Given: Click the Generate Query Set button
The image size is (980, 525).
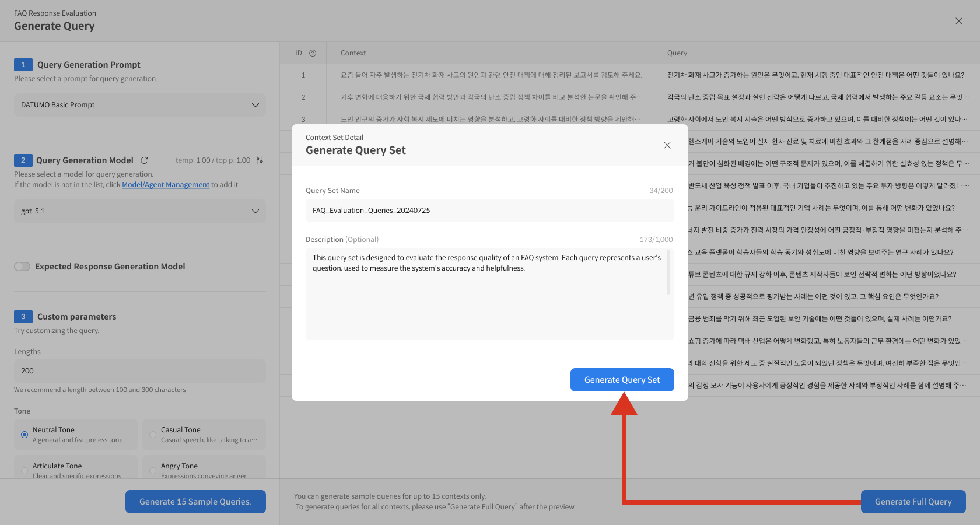Looking at the screenshot, I should click(x=622, y=380).
